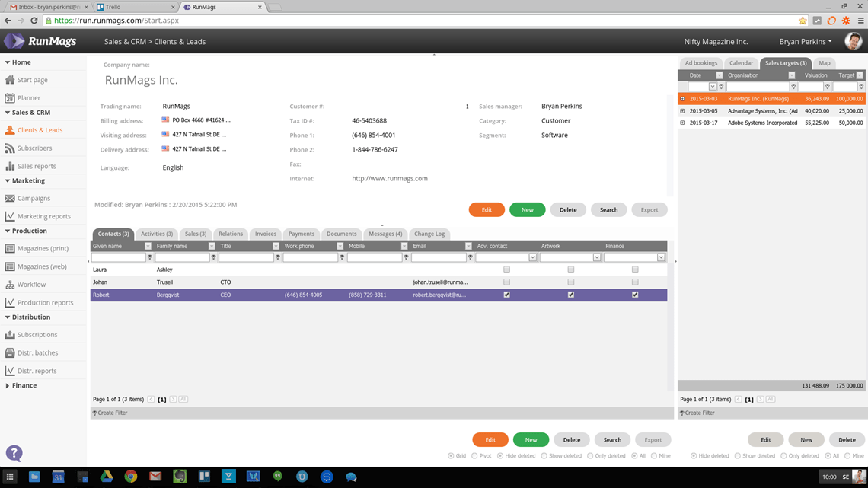Open the Magazines (print) icon
This screenshot has height=488, width=868.
coord(9,248)
